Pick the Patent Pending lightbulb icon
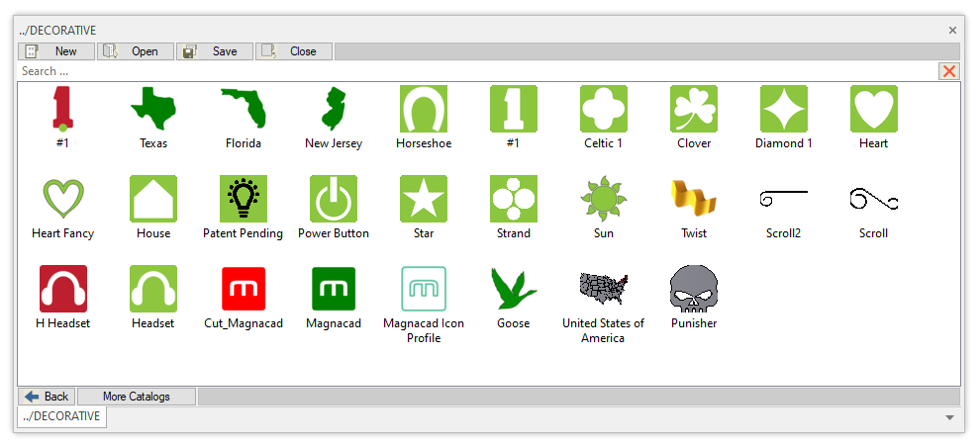 (x=243, y=199)
